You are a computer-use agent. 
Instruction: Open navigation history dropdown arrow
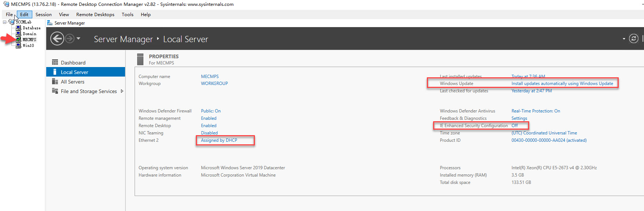(x=78, y=38)
